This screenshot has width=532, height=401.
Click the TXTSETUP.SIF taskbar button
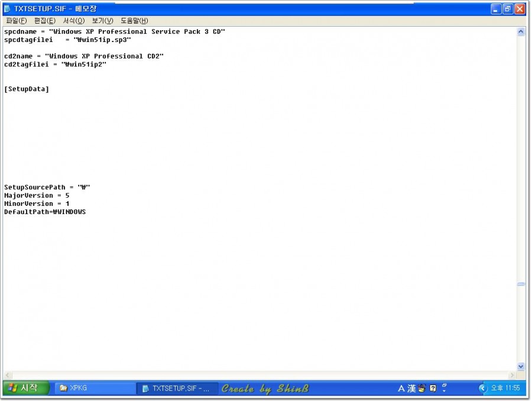[178, 388]
